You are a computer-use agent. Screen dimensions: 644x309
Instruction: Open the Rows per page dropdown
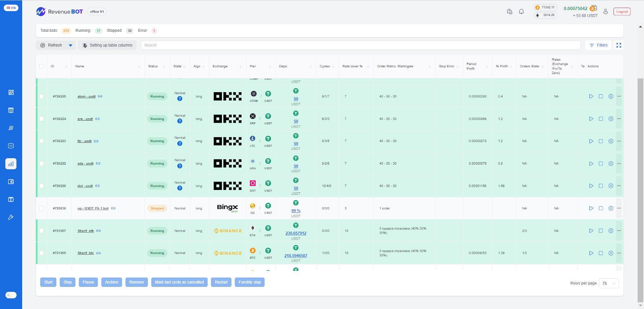(x=609, y=283)
